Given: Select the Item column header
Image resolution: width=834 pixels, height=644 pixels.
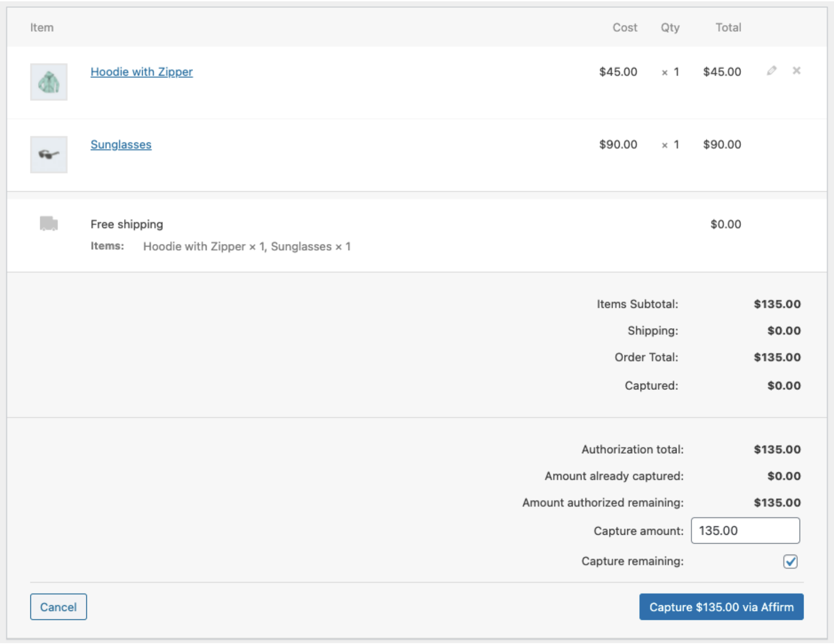Looking at the screenshot, I should point(42,27).
